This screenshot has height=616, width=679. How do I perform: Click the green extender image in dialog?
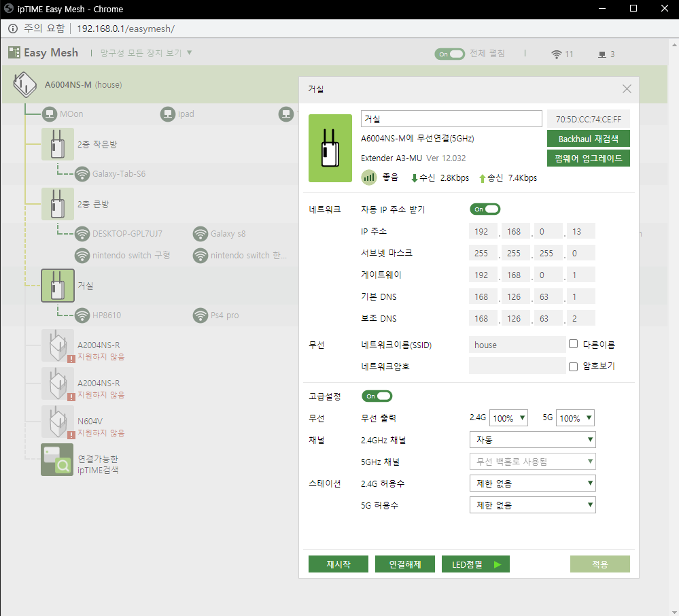330,148
